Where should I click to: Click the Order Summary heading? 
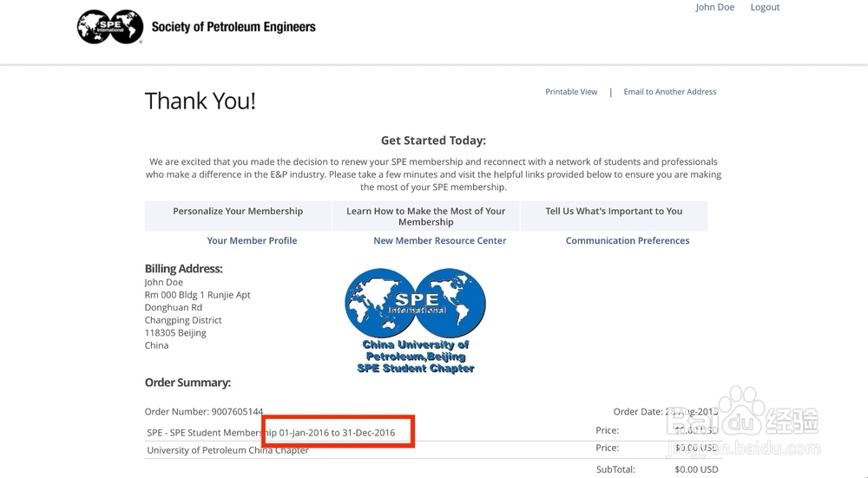[x=187, y=383]
